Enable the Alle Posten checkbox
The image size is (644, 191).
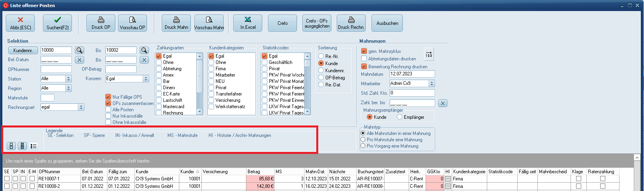108,110
